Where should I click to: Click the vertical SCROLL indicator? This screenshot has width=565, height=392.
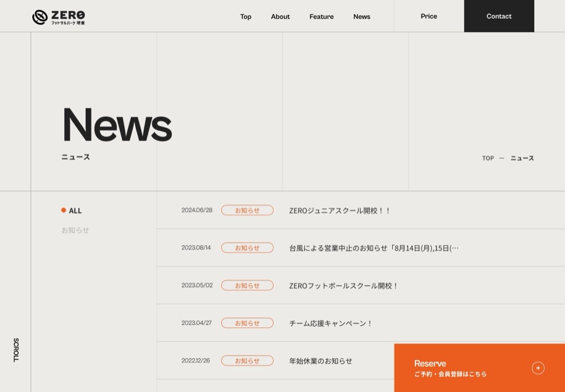click(x=16, y=350)
